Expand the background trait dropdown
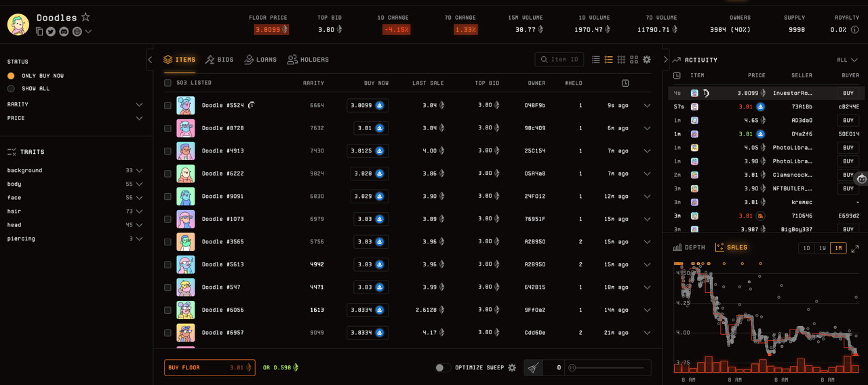Viewport: 868px width, 385px height. coord(75,171)
